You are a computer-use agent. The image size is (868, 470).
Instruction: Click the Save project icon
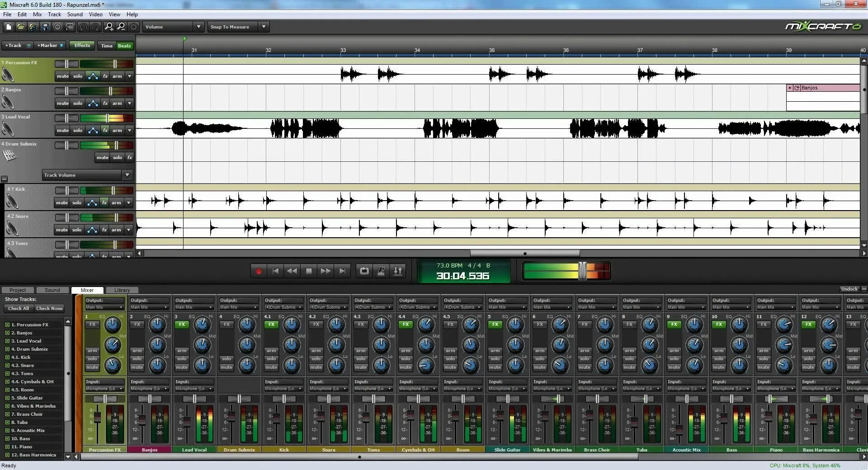[45, 27]
